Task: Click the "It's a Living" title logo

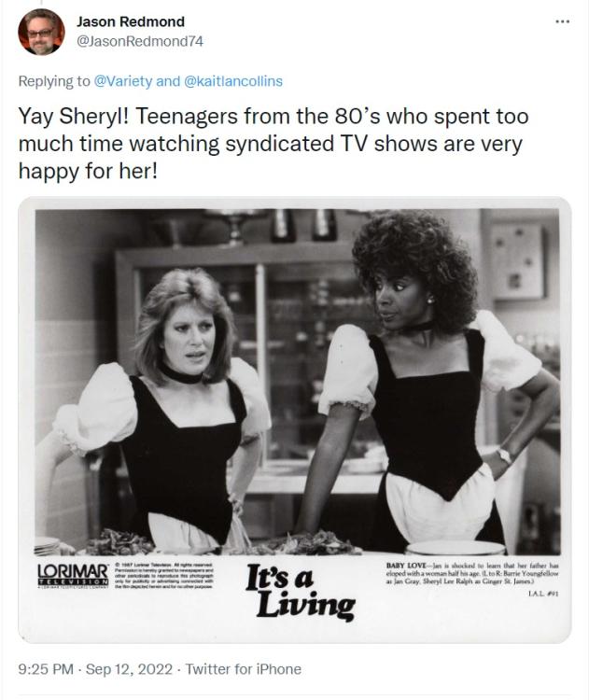Action: (300, 592)
